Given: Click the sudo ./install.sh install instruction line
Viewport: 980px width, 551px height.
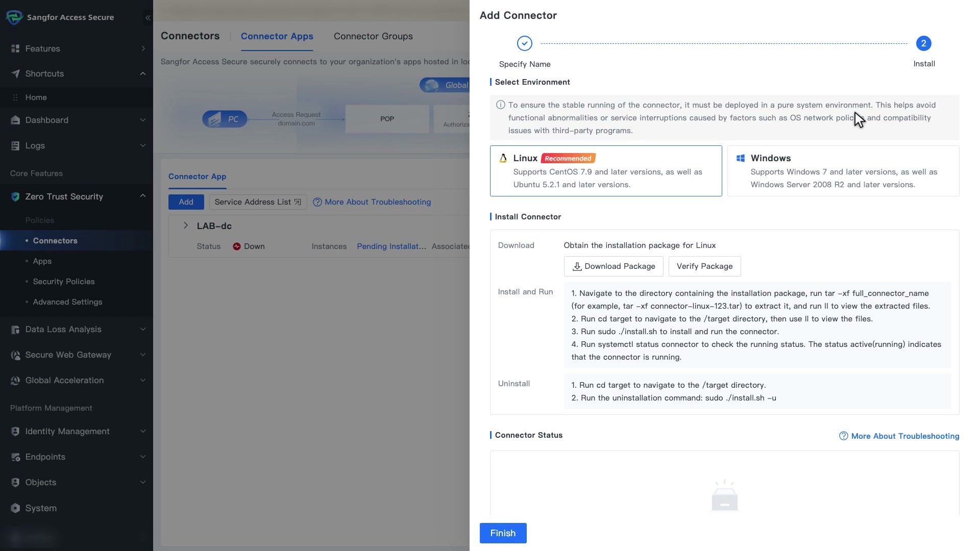Looking at the screenshot, I should point(675,332).
